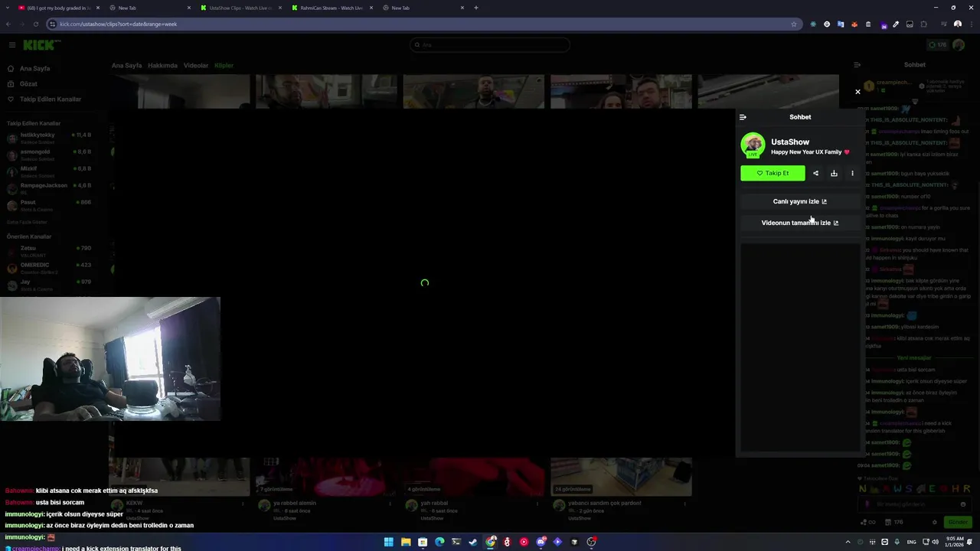Image resolution: width=980 pixels, height=551 pixels.
Task: Open Takip Edilen Kanallar sidebar item
Action: (50, 99)
